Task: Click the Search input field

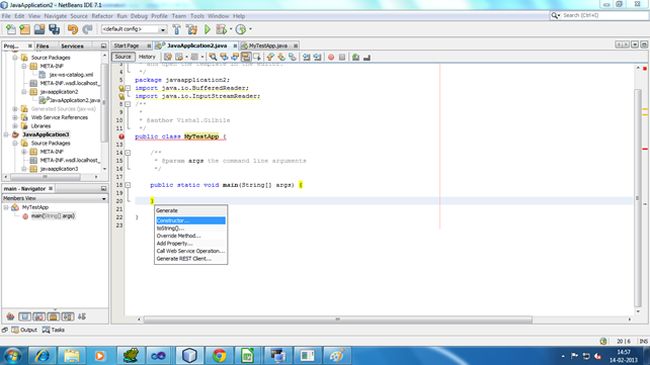Action: click(604, 15)
